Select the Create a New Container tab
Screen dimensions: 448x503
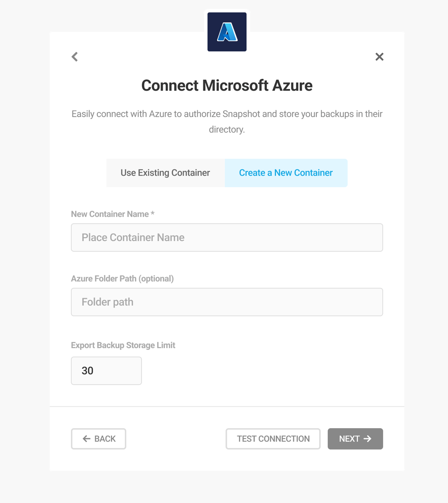(286, 173)
